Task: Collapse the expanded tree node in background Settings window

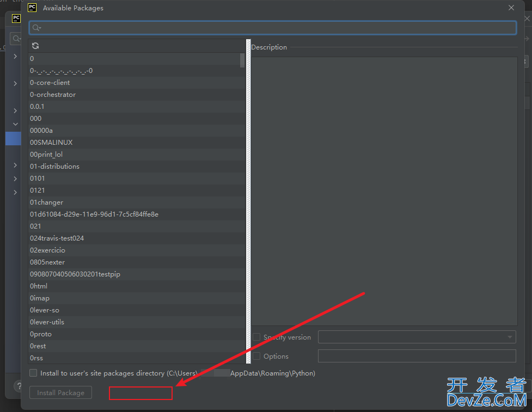Action: pyautogui.click(x=15, y=124)
